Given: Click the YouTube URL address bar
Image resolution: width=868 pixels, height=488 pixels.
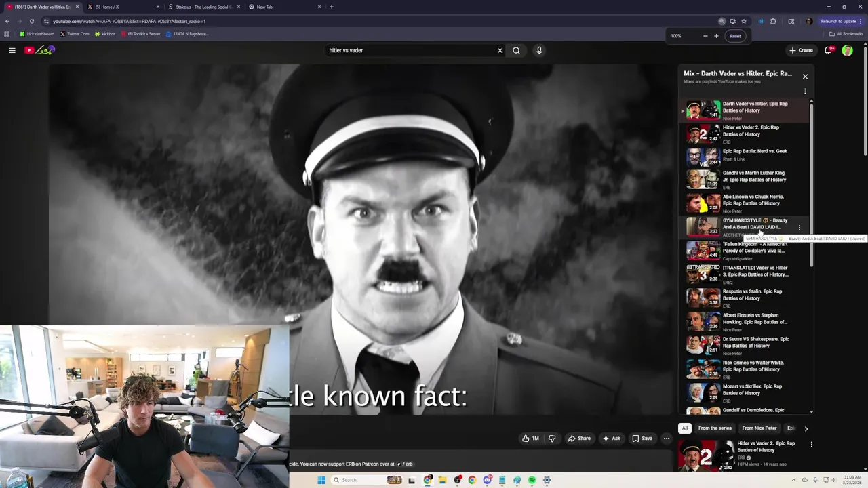Looking at the screenshot, I should [x=380, y=21].
